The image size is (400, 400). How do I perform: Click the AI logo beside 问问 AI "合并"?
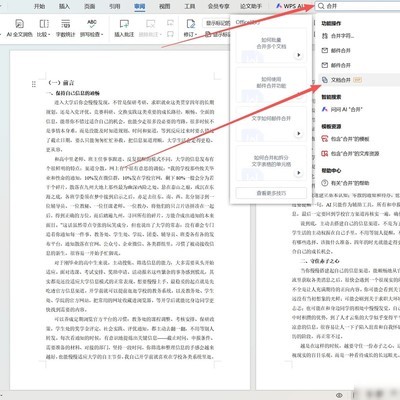pos(325,109)
